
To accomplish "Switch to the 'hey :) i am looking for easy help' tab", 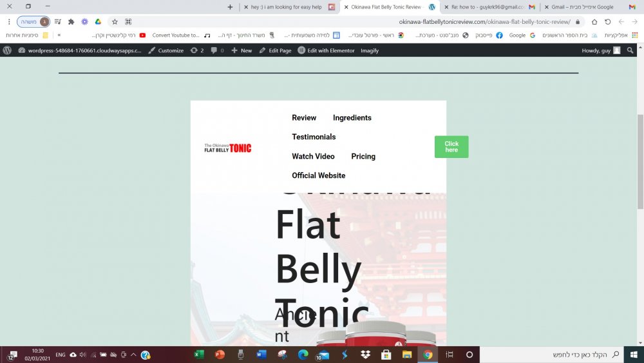I will [290, 7].
